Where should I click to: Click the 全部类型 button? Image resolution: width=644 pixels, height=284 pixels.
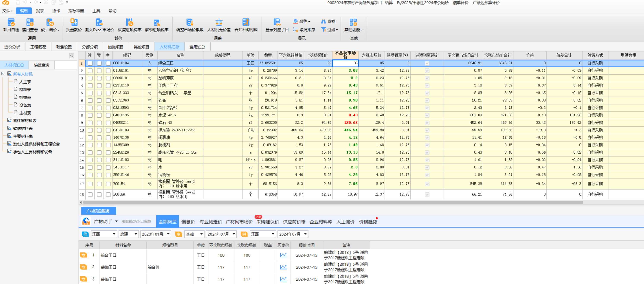(167, 221)
